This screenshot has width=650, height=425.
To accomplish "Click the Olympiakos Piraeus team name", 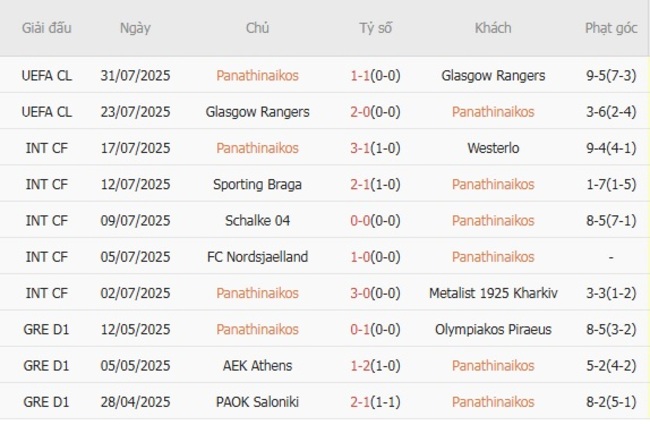I will [493, 329].
